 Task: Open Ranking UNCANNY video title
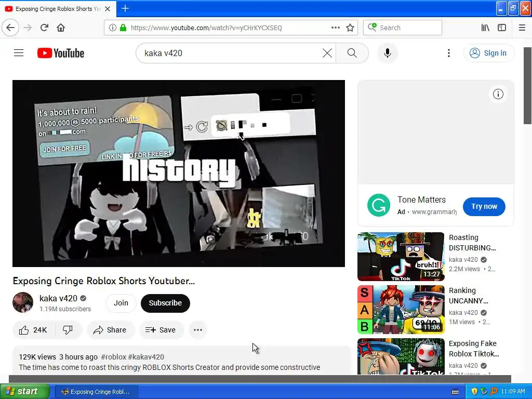pyautogui.click(x=469, y=296)
